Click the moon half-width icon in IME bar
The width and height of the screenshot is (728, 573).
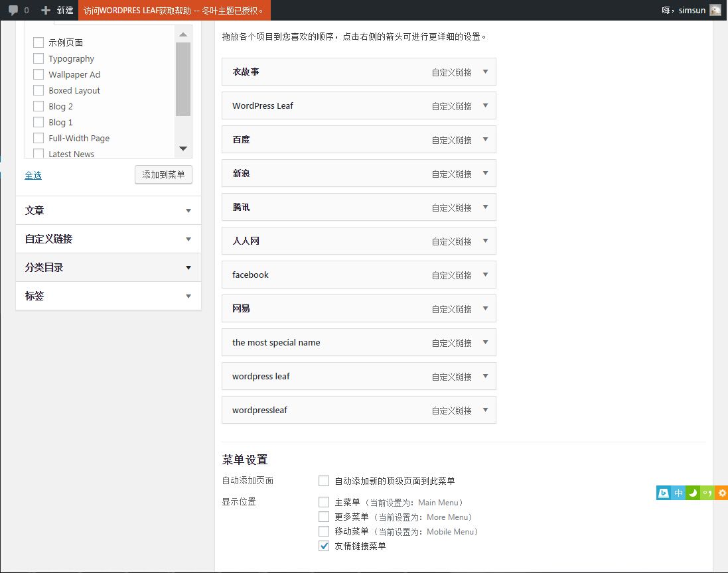[x=693, y=493]
